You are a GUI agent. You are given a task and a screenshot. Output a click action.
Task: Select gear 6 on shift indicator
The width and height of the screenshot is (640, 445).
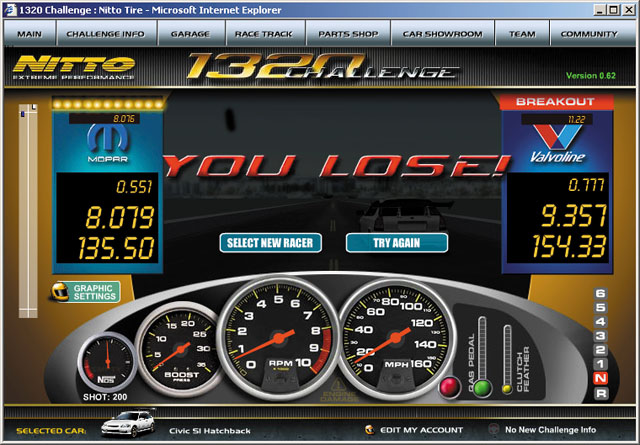pos(600,294)
